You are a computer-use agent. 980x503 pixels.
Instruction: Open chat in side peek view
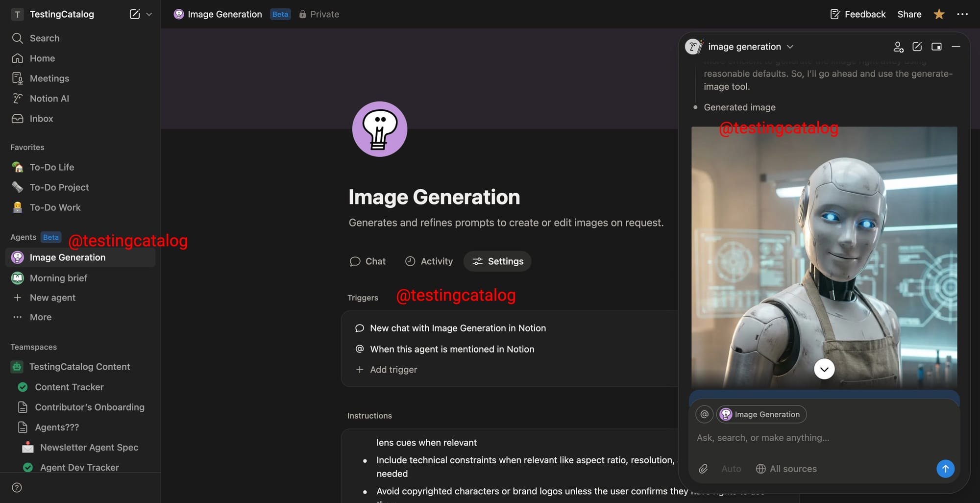pos(937,47)
